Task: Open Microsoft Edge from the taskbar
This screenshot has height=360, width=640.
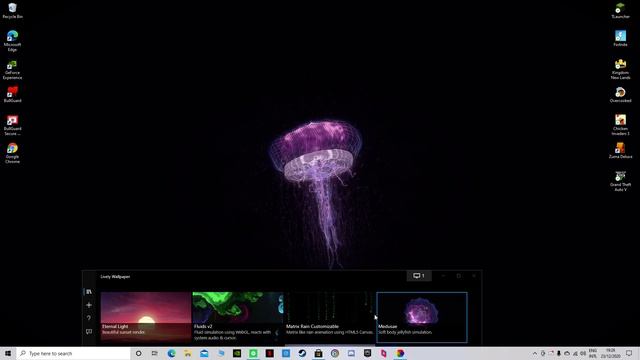Action: tap(171, 353)
